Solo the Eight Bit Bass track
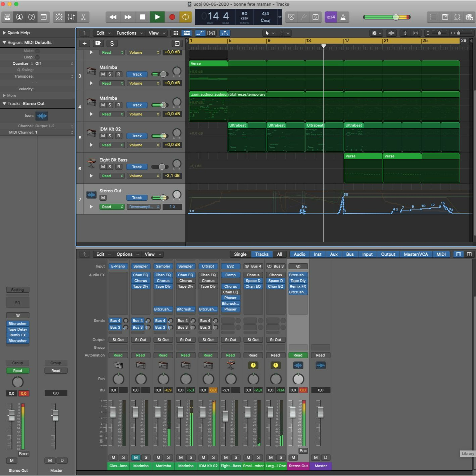Viewport: 476px width, 476px height. pyautogui.click(x=110, y=167)
